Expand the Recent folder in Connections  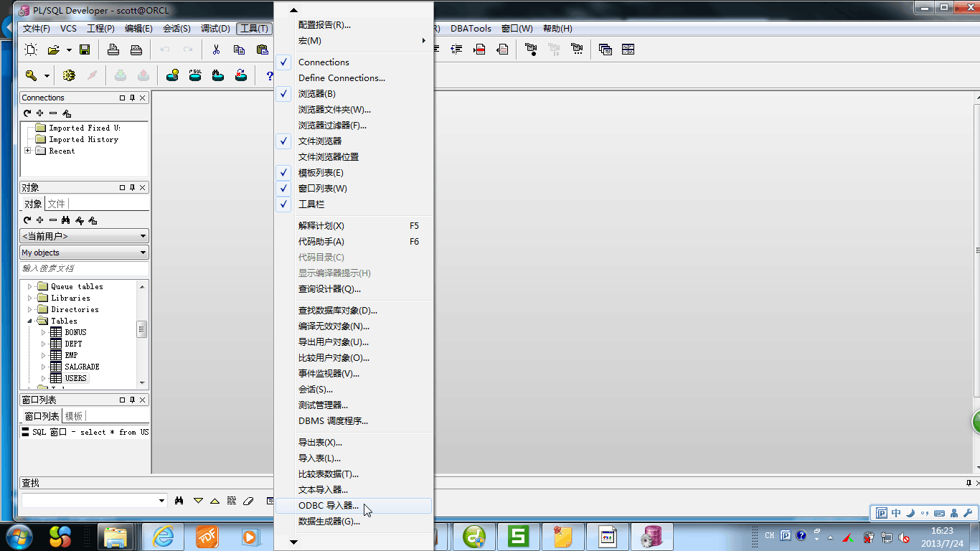click(28, 151)
